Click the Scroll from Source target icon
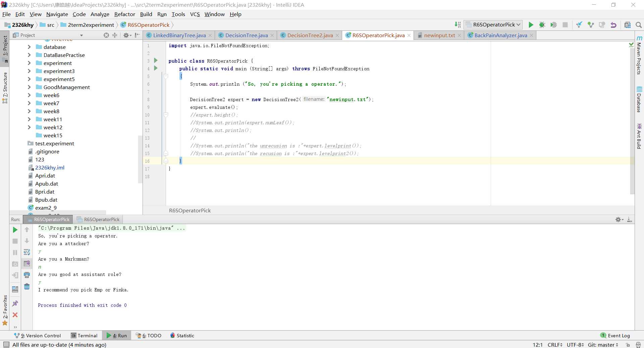Screen dimensions: 644x348 106,35
